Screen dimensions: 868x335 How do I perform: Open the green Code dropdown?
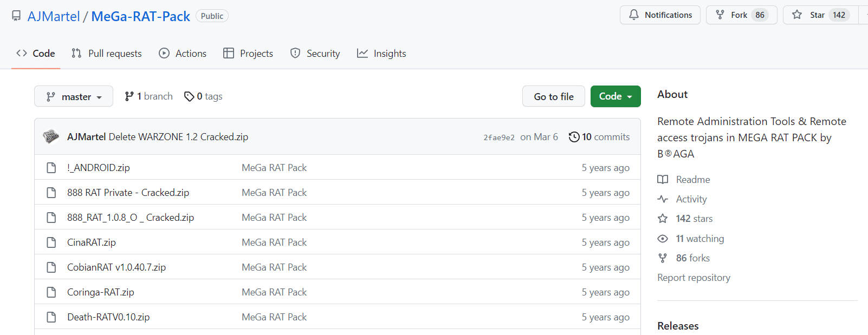(x=616, y=96)
